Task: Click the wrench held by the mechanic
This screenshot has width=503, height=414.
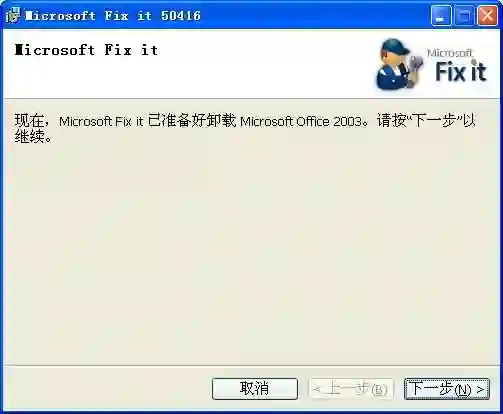Action: pos(415,69)
